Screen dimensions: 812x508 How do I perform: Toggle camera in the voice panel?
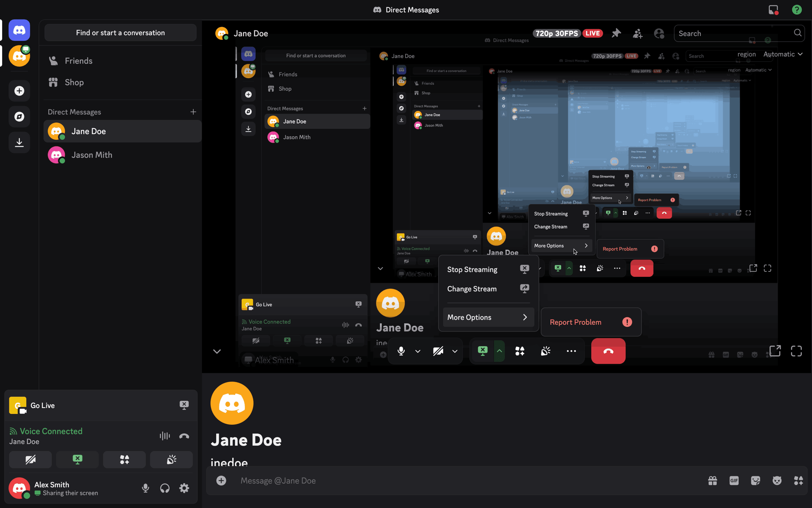pyautogui.click(x=30, y=460)
